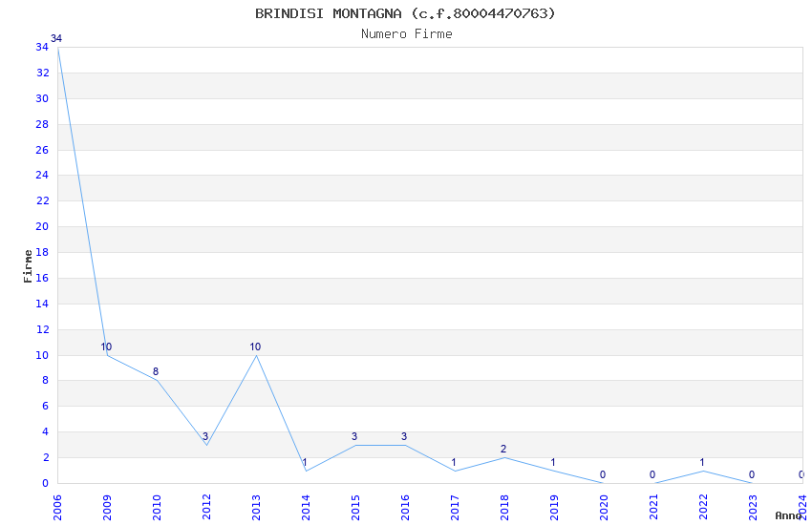
Task: Click data label 34 above the 2006 point
Action: click(x=56, y=38)
